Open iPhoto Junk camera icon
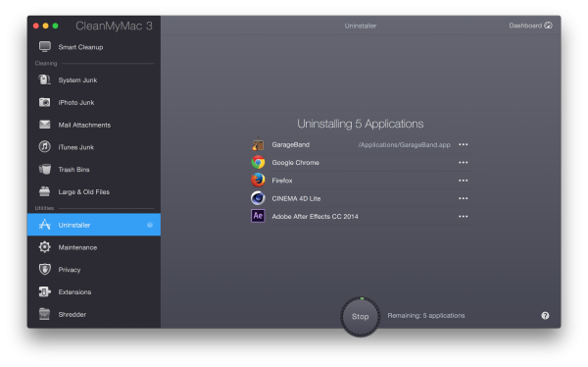The width and height of the screenshot is (588, 367). [45, 102]
